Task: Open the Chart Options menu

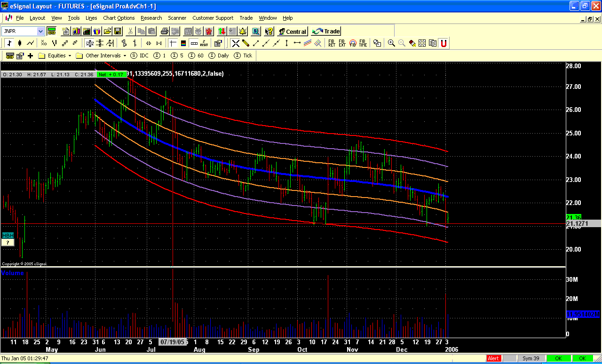Action: click(x=119, y=18)
